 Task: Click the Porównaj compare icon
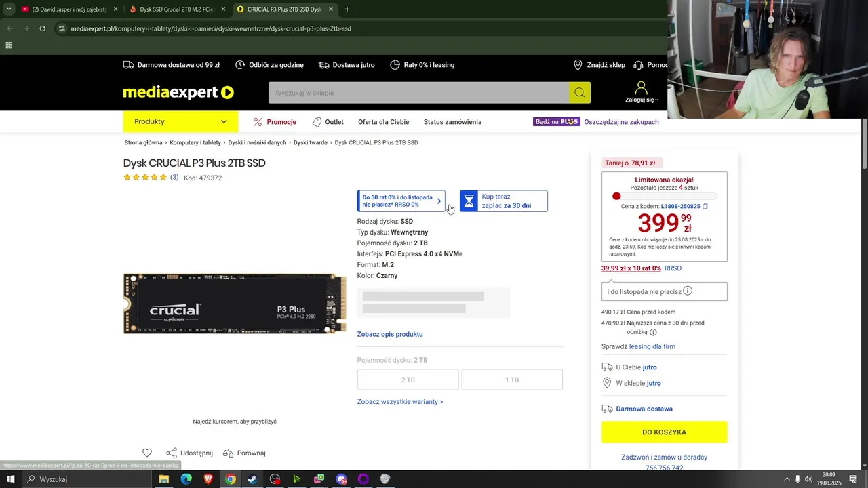pyautogui.click(x=228, y=453)
